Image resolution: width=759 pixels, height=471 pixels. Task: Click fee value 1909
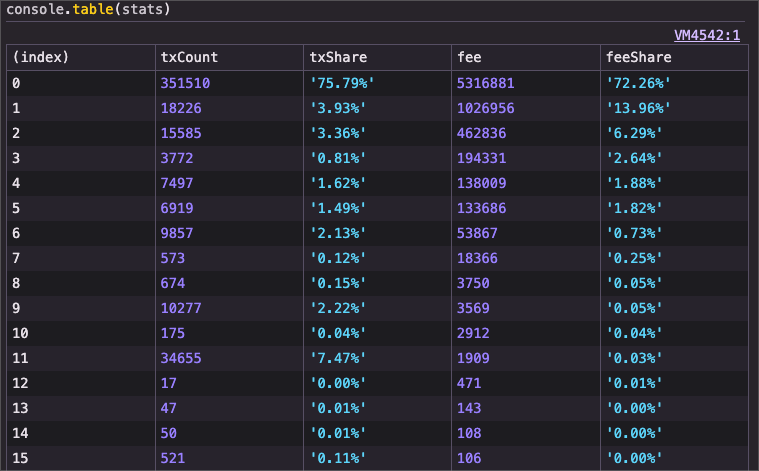point(473,358)
